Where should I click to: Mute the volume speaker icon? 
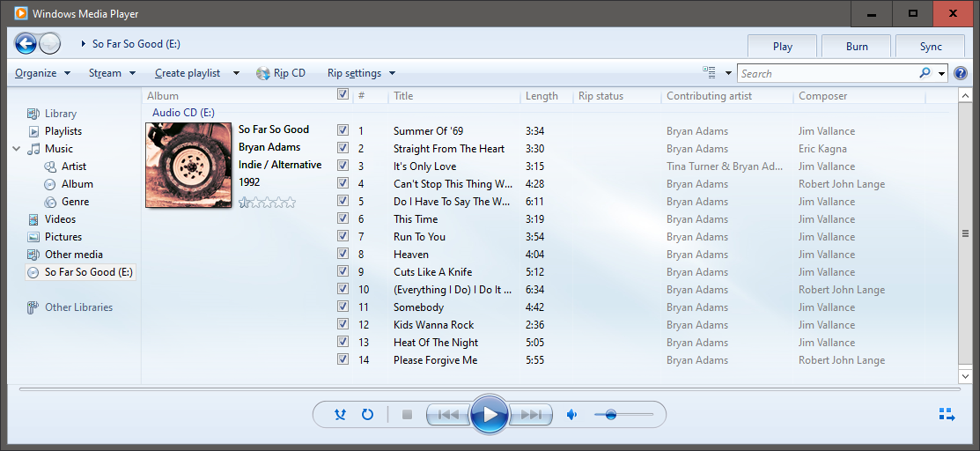click(x=571, y=414)
